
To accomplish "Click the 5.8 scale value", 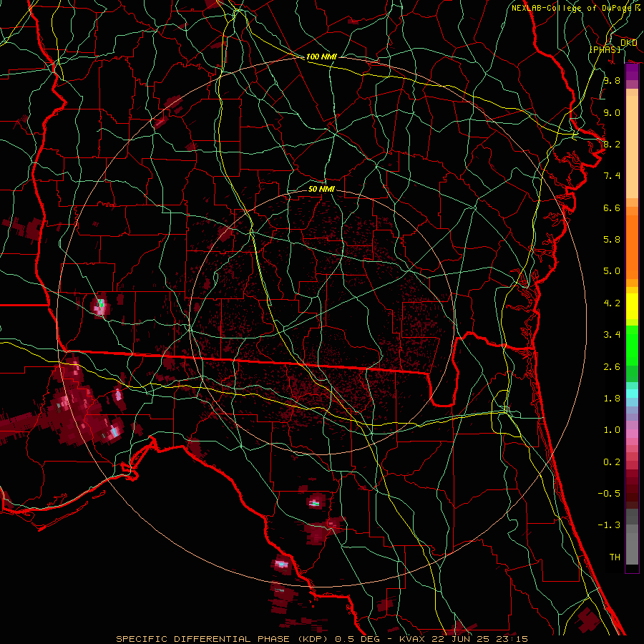I will (x=612, y=240).
